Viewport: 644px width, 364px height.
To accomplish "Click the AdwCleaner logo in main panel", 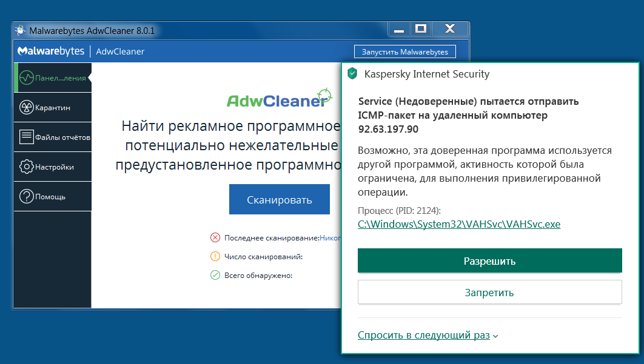I will coord(280,99).
